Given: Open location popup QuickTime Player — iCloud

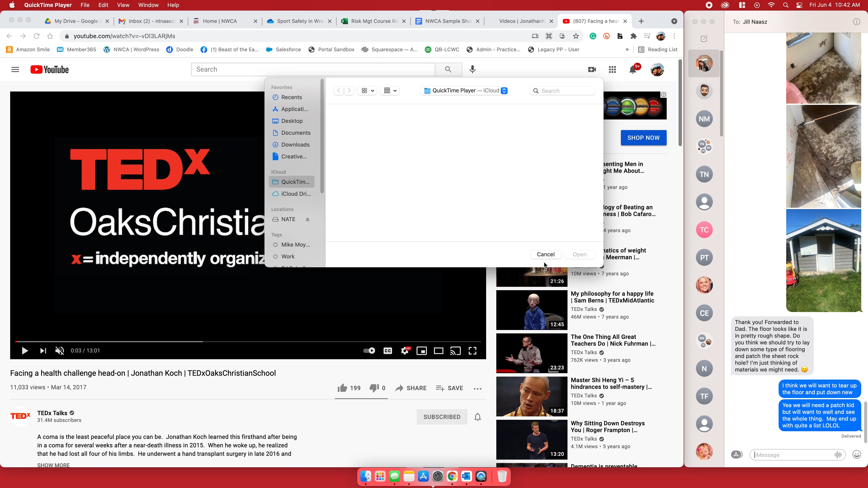Looking at the screenshot, I should [x=464, y=91].
